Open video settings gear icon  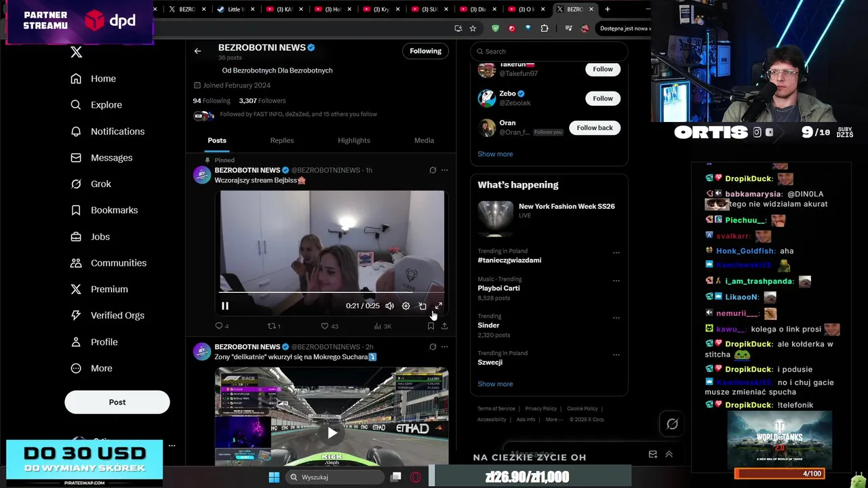pyautogui.click(x=406, y=306)
